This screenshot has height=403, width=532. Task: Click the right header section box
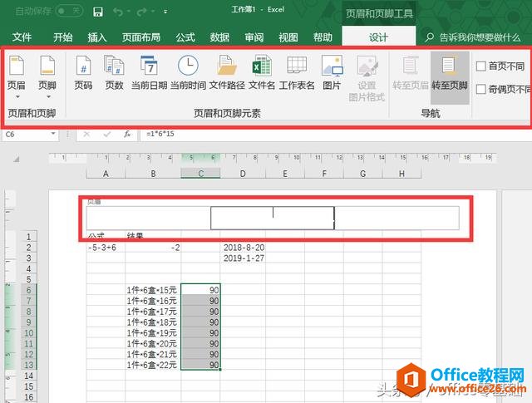point(397,218)
